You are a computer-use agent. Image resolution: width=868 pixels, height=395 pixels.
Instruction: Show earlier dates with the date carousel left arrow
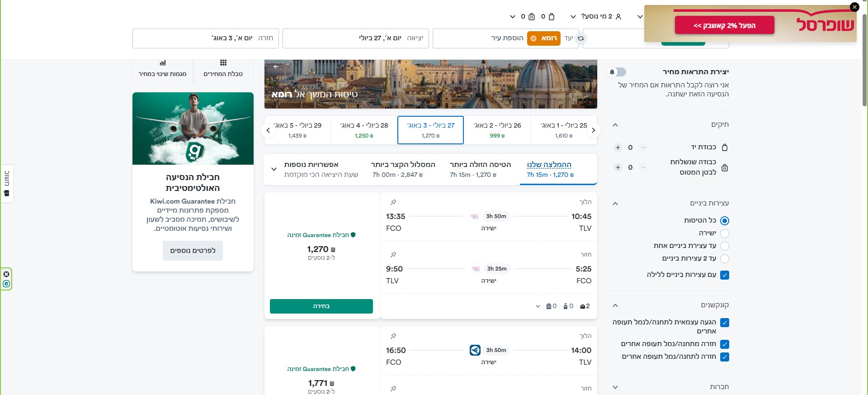click(268, 130)
